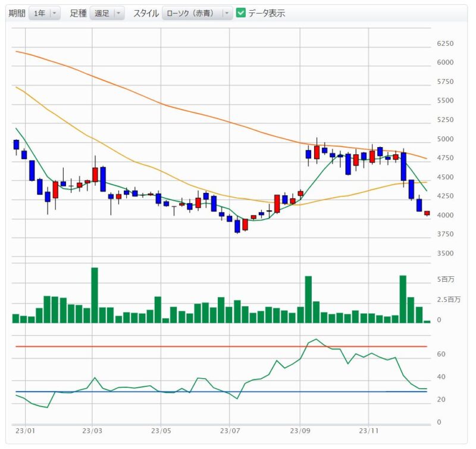Open the スタイル dropdown showing ローソク(赤青)

(x=197, y=13)
